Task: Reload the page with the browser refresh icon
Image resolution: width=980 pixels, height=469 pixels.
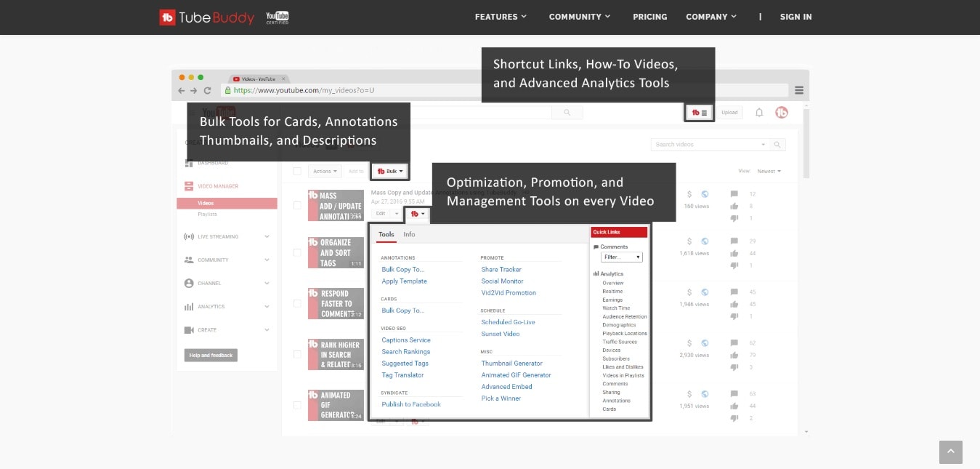Action: point(208,91)
